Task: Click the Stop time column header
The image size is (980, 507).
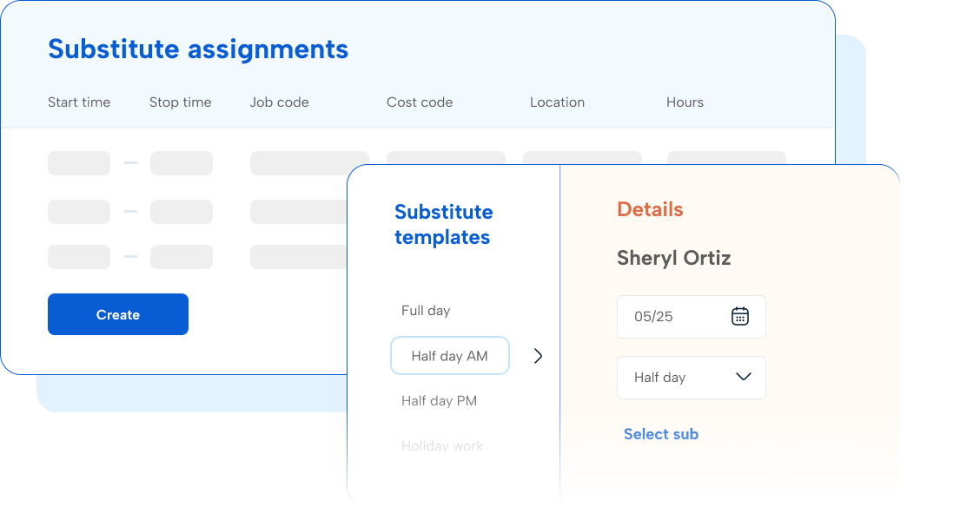Action: click(x=180, y=102)
